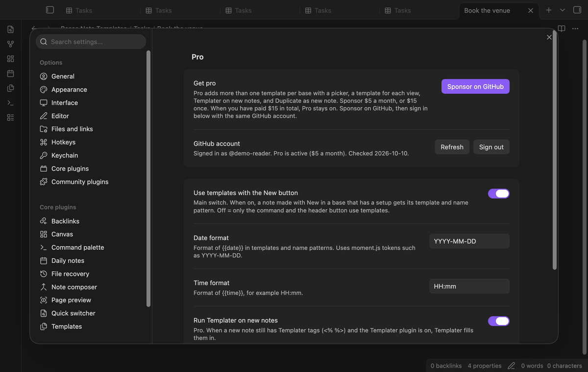Image resolution: width=588 pixels, height=372 pixels.
Task: Click the General settings icon
Action: (44, 76)
